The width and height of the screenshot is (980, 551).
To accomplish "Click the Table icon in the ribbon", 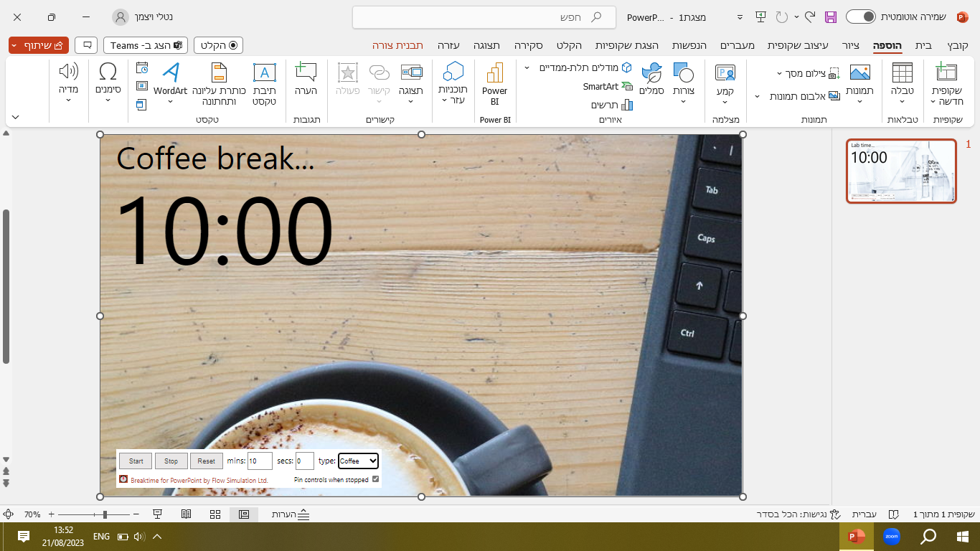I will pyautogui.click(x=902, y=73).
